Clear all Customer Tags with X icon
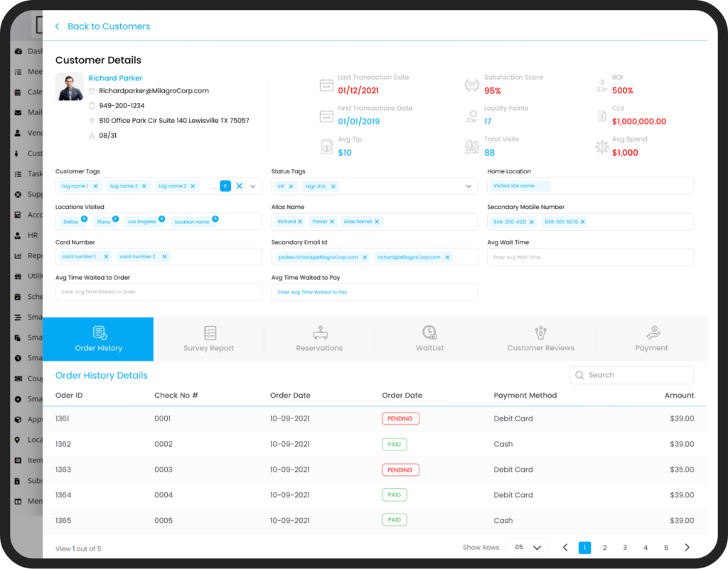The width and height of the screenshot is (728, 569). click(239, 186)
